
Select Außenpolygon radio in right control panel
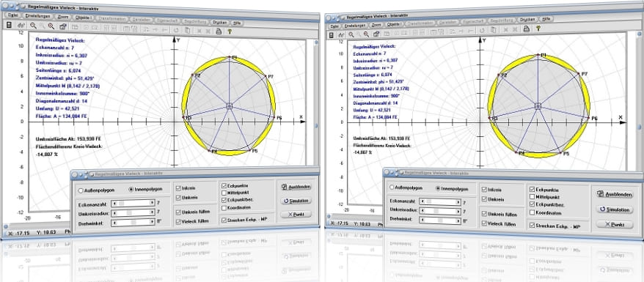(392, 187)
